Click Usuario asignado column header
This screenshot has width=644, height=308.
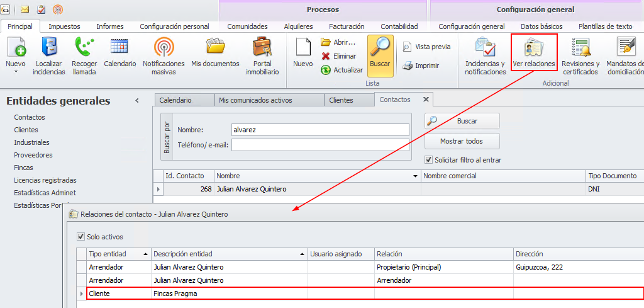click(x=341, y=254)
